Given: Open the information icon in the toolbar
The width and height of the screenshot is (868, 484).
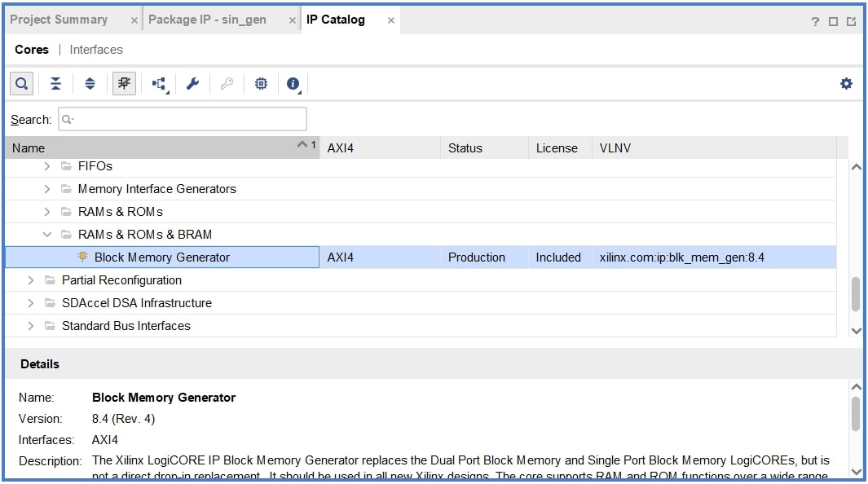Looking at the screenshot, I should pyautogui.click(x=293, y=82).
